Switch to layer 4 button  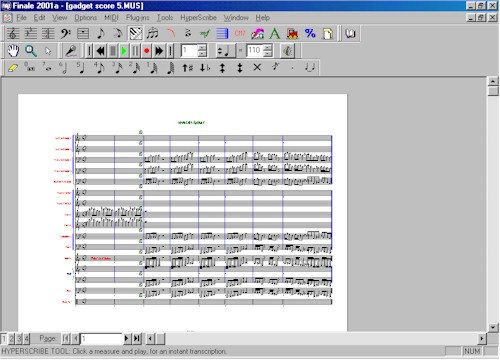pyautogui.click(x=26, y=339)
